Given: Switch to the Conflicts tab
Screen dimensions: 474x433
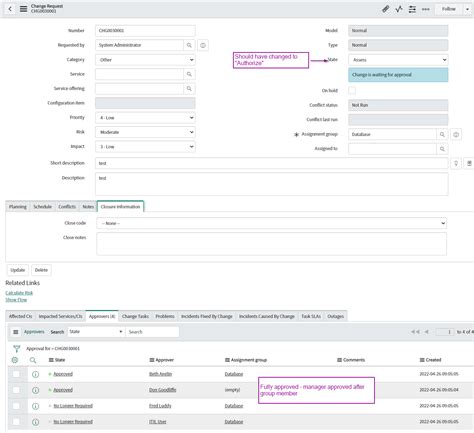Looking at the screenshot, I should [67, 207].
